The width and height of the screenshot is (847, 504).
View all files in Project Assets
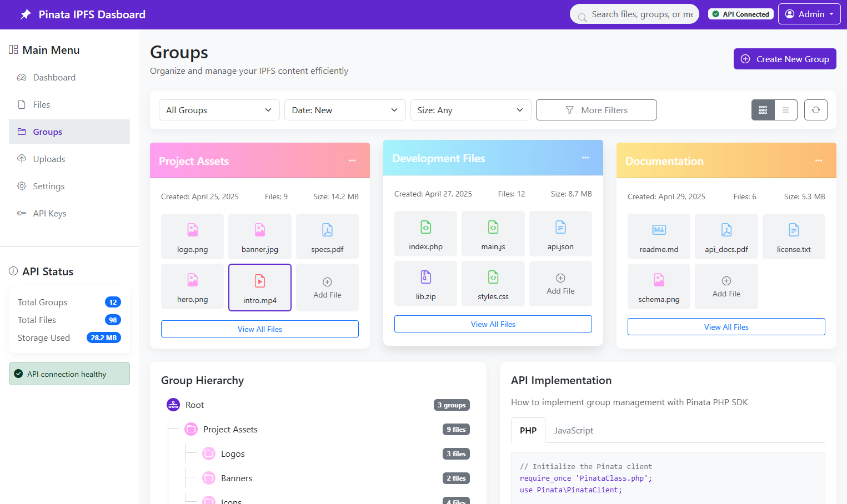(x=260, y=329)
